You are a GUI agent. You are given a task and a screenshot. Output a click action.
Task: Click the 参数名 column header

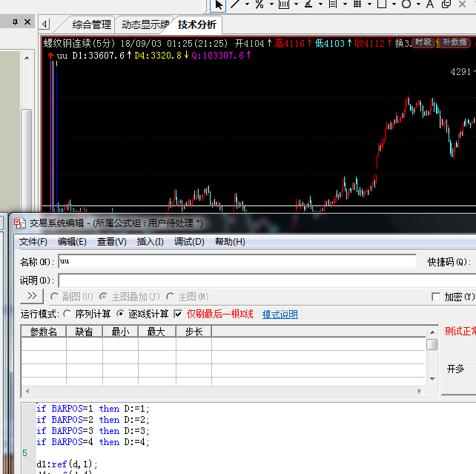point(44,332)
